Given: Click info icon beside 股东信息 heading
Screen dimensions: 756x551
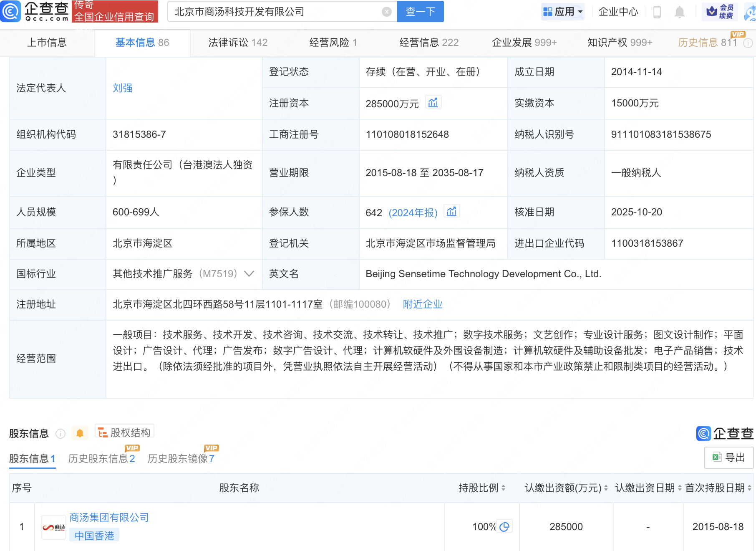Looking at the screenshot, I should point(60,434).
